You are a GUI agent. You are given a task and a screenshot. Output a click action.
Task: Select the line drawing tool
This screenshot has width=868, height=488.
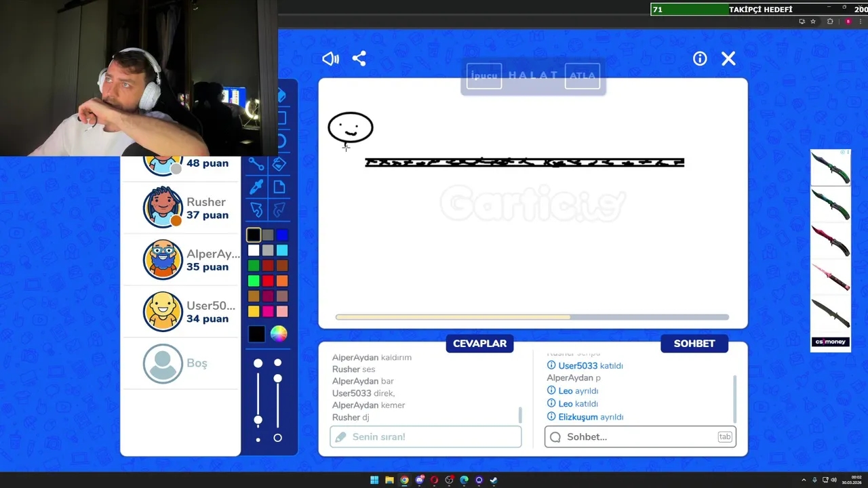[256, 164]
